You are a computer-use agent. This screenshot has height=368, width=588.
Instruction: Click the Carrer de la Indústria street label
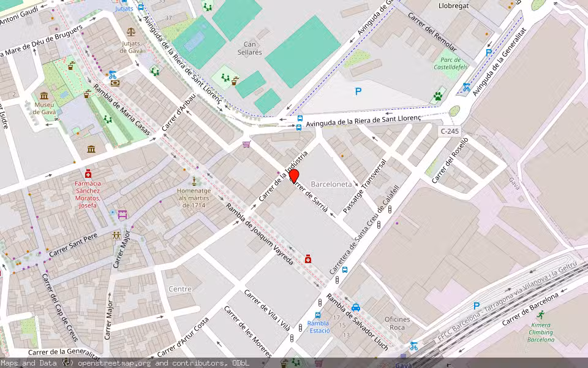pos(283,176)
